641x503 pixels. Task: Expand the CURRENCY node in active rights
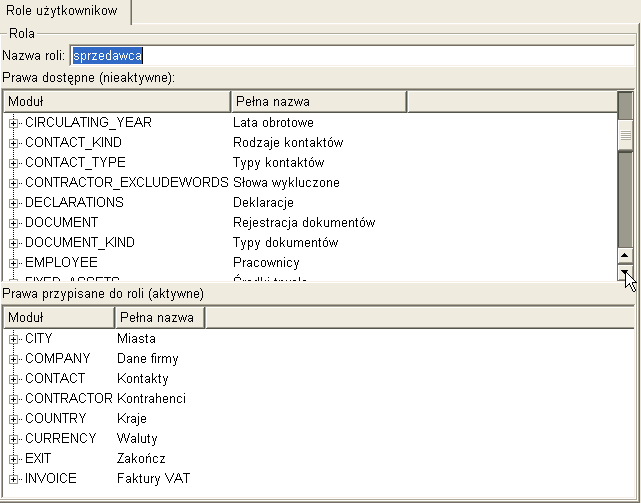(x=13, y=439)
